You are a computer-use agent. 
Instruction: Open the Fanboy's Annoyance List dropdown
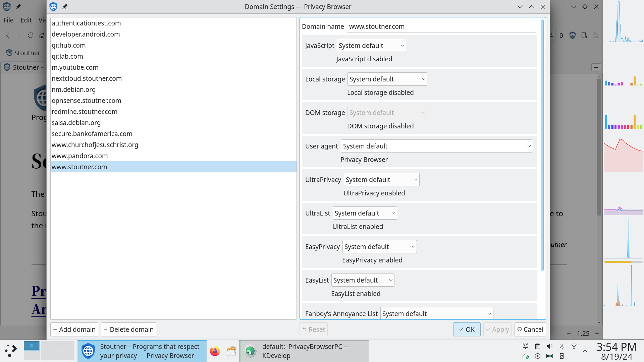coord(437,314)
